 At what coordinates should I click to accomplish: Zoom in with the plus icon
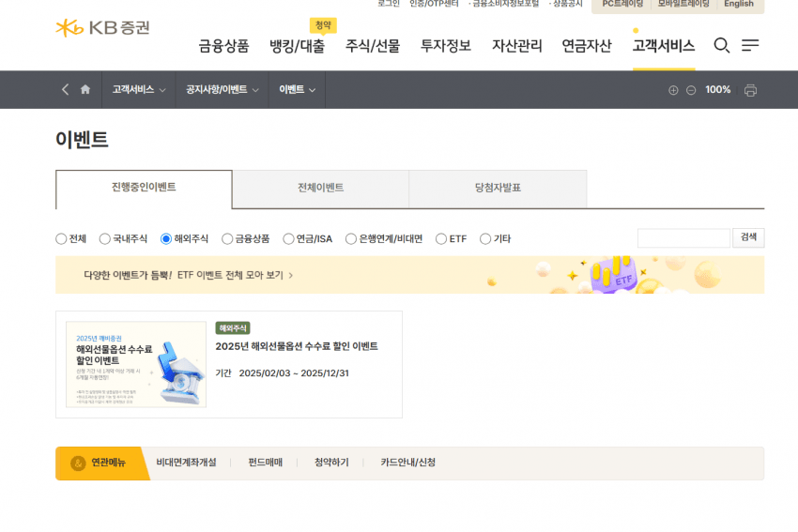point(673,90)
